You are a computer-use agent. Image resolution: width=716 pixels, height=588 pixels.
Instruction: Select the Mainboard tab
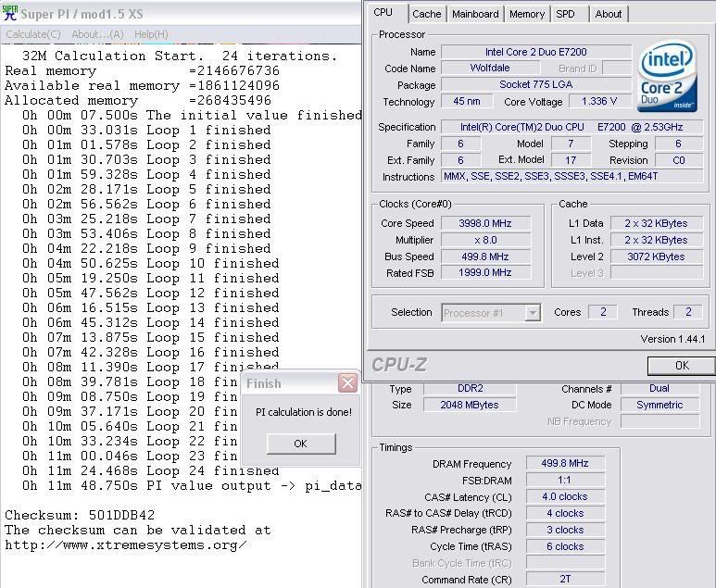pyautogui.click(x=475, y=14)
